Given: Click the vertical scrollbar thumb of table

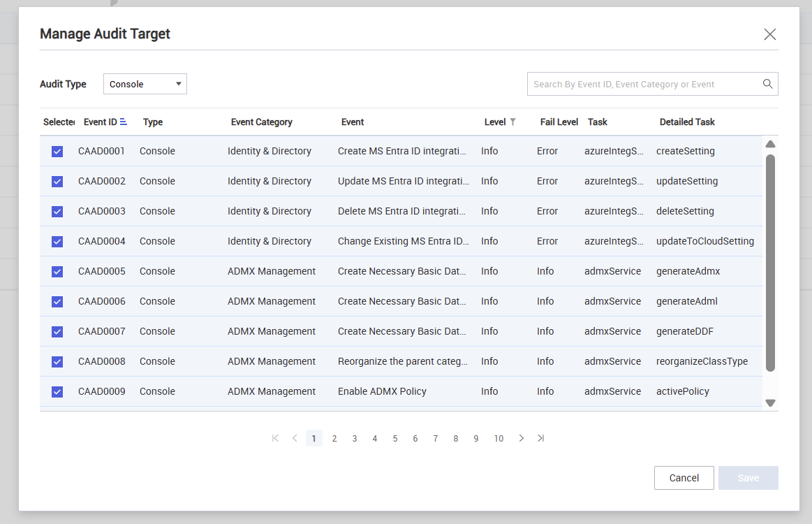Looking at the screenshot, I should [x=770, y=262].
